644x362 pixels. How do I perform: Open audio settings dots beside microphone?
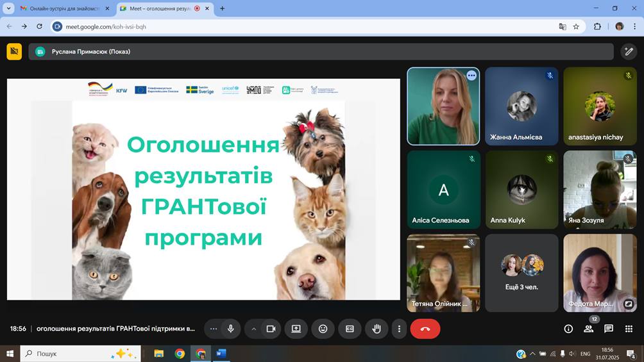[x=214, y=329]
